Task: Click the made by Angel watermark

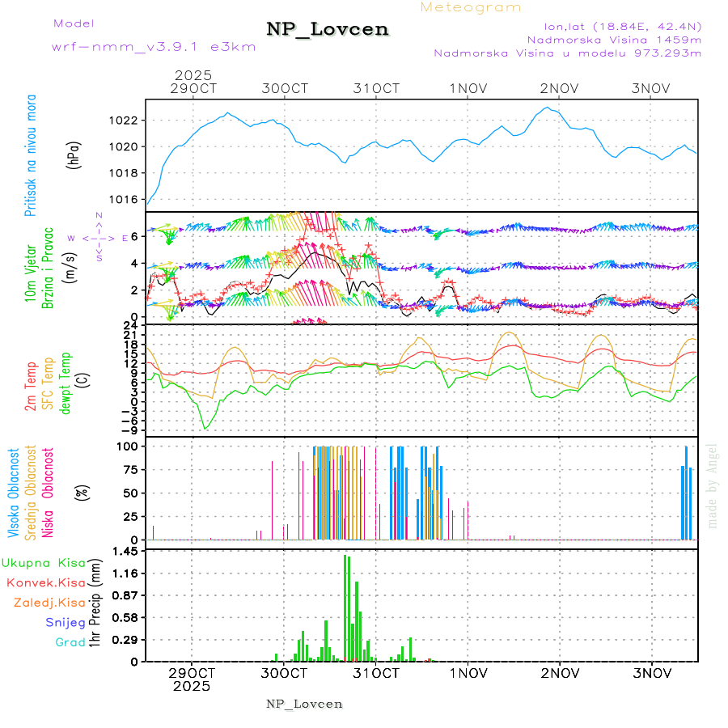Action: tap(713, 485)
